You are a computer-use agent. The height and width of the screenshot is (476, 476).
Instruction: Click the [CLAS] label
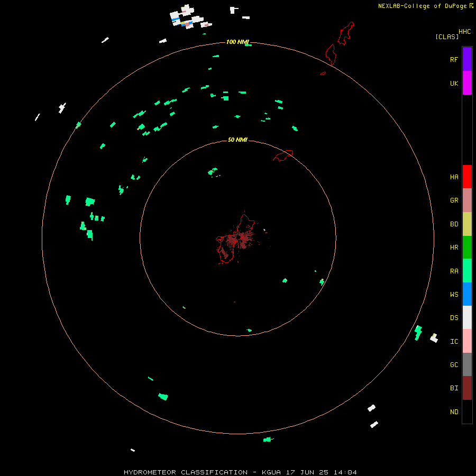(x=447, y=36)
